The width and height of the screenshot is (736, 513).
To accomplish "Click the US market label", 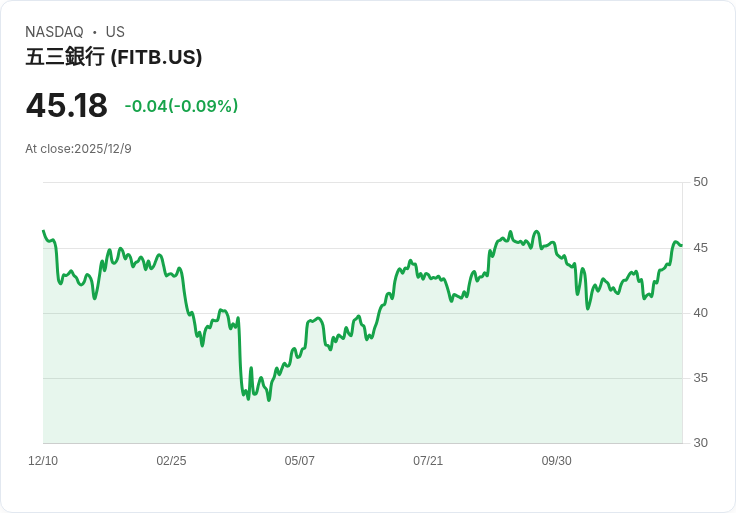I will tap(115, 32).
